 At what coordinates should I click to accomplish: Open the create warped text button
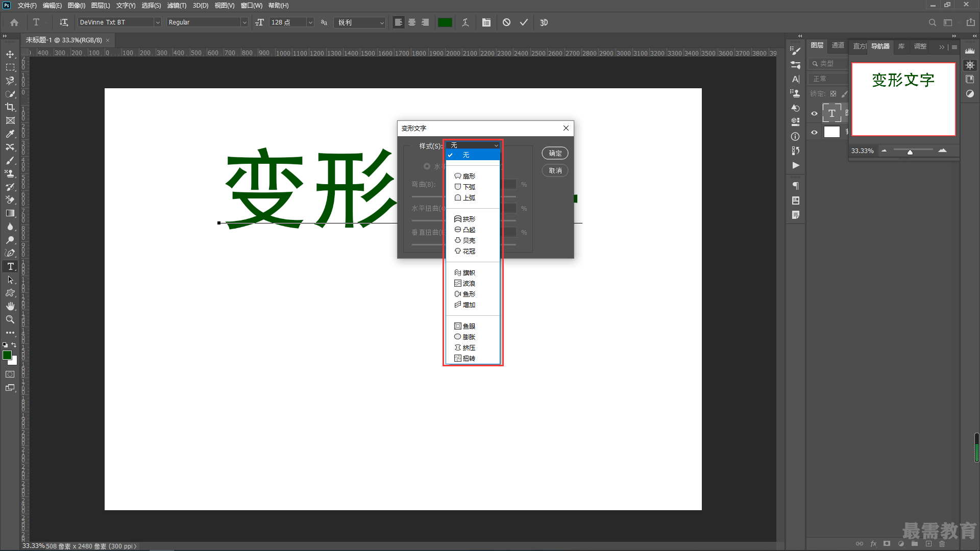(465, 22)
